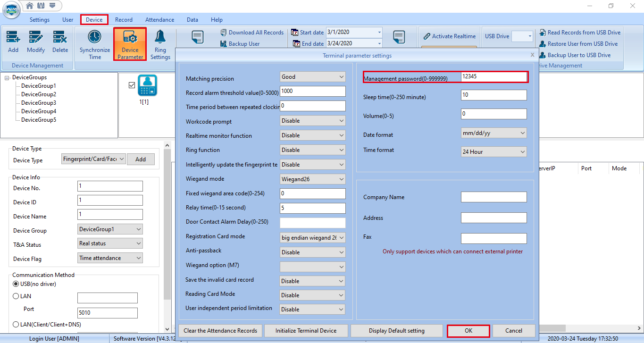Open the Attendance menu
The image size is (644, 343).
click(159, 19)
